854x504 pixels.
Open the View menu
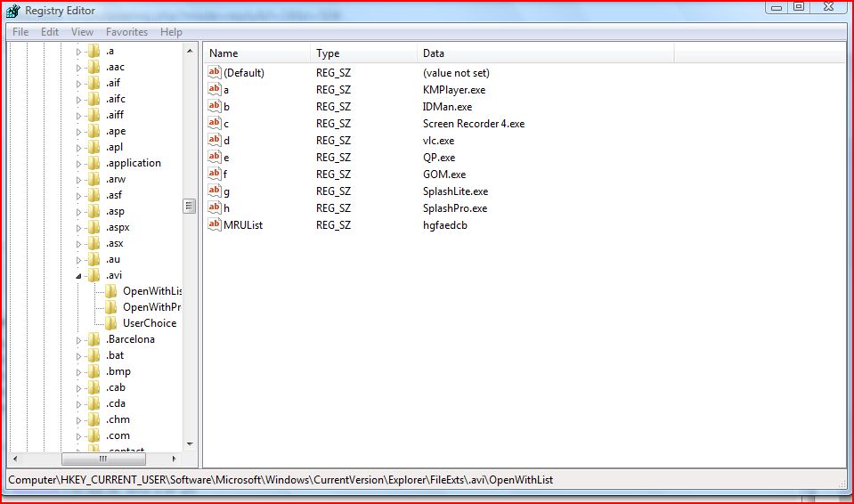click(82, 32)
